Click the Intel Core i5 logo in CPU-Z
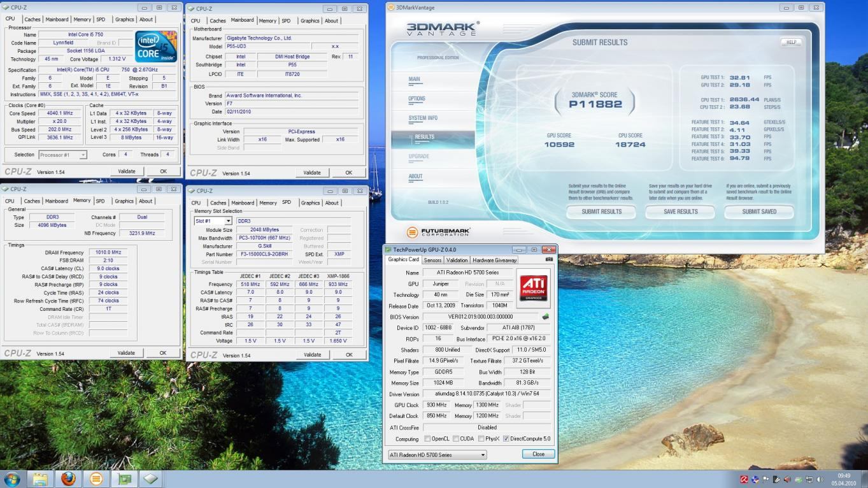 tap(156, 47)
